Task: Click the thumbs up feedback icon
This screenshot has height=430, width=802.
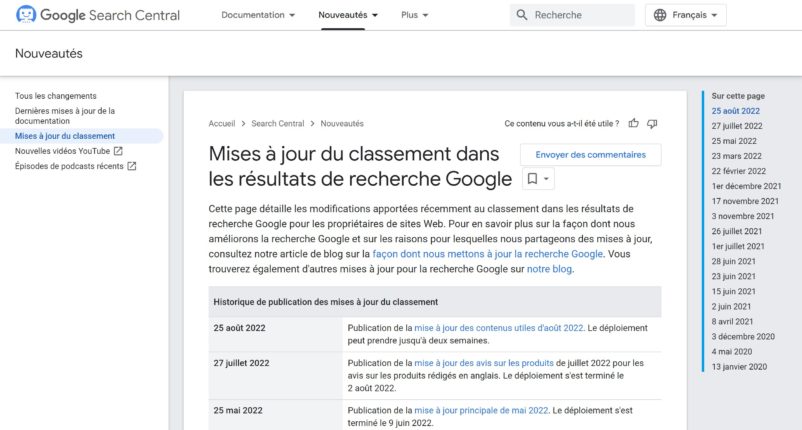Action: (634, 123)
